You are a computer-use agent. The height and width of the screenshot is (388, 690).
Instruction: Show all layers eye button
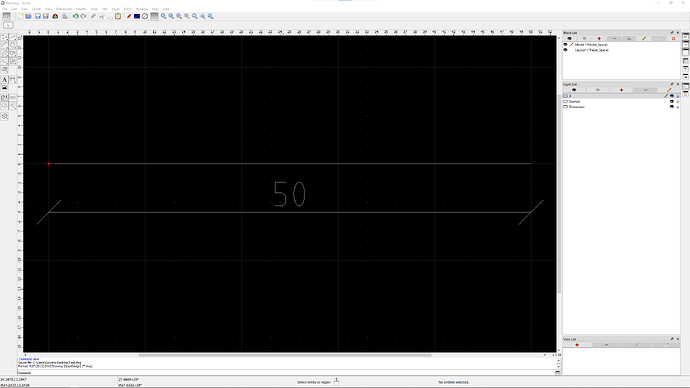[574, 90]
